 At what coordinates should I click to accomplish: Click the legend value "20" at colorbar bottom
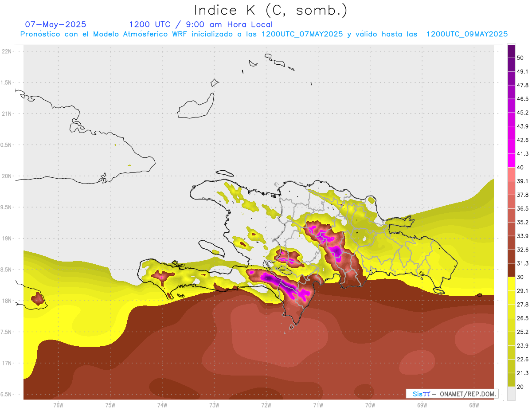[520, 387]
